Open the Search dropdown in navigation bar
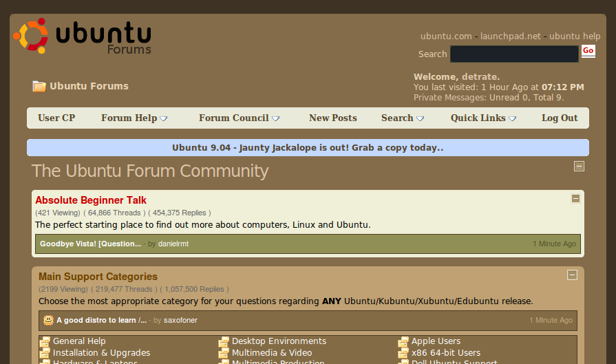The height and width of the screenshot is (364, 616). [402, 118]
